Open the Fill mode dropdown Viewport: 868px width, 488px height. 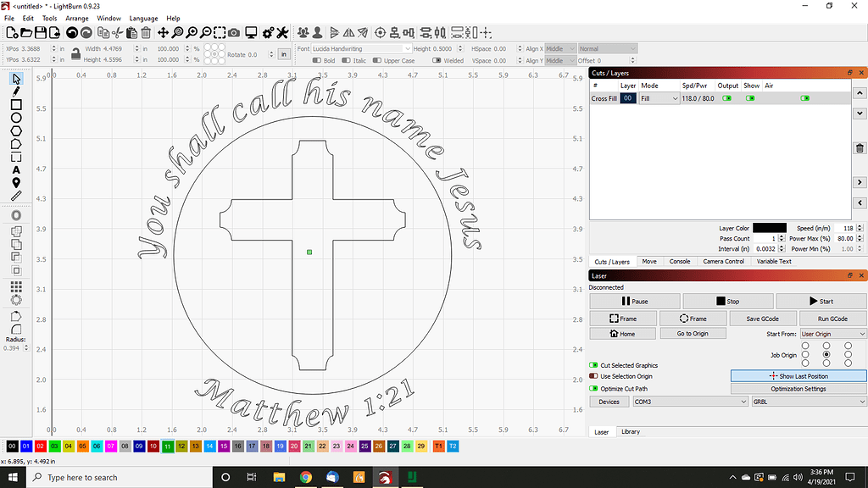pos(661,98)
